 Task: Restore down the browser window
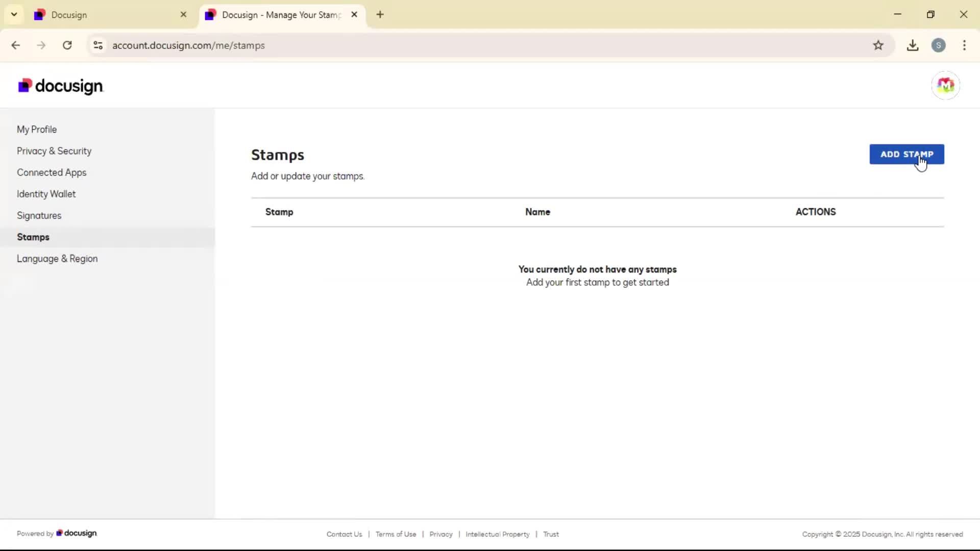930,14
